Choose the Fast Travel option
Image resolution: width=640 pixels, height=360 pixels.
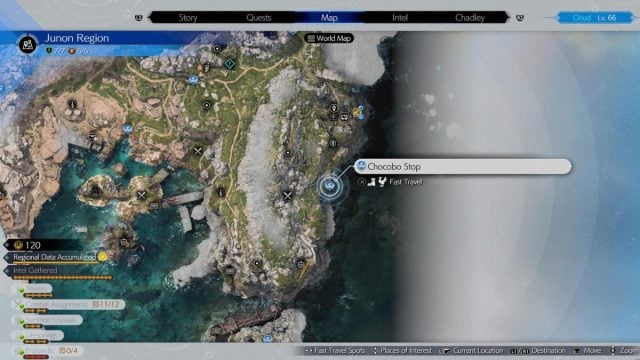(x=406, y=182)
